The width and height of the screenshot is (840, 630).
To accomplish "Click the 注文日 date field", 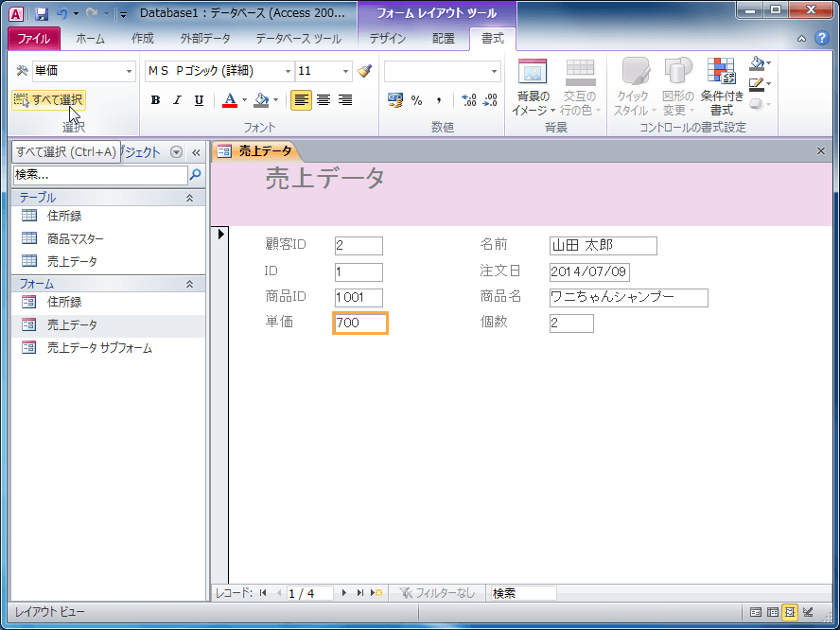I will pos(589,271).
